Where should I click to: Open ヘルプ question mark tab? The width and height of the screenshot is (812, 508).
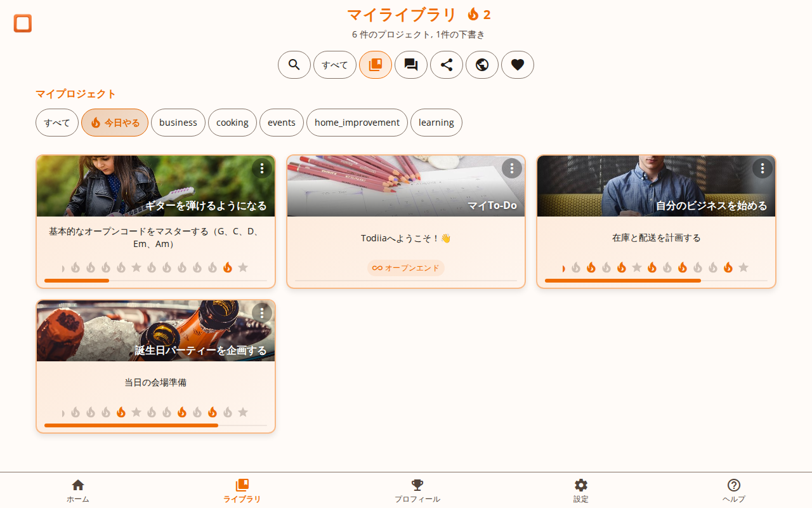[734, 490]
